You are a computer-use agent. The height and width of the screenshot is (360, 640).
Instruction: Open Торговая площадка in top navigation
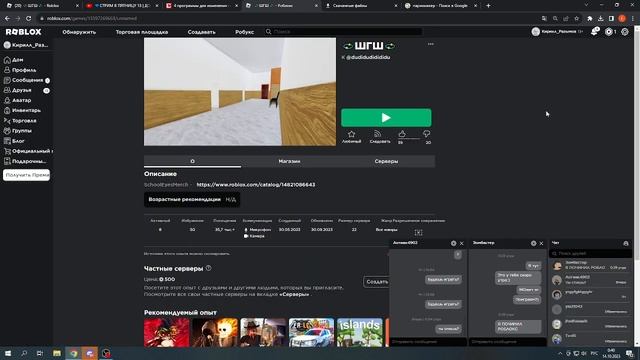pos(142,32)
